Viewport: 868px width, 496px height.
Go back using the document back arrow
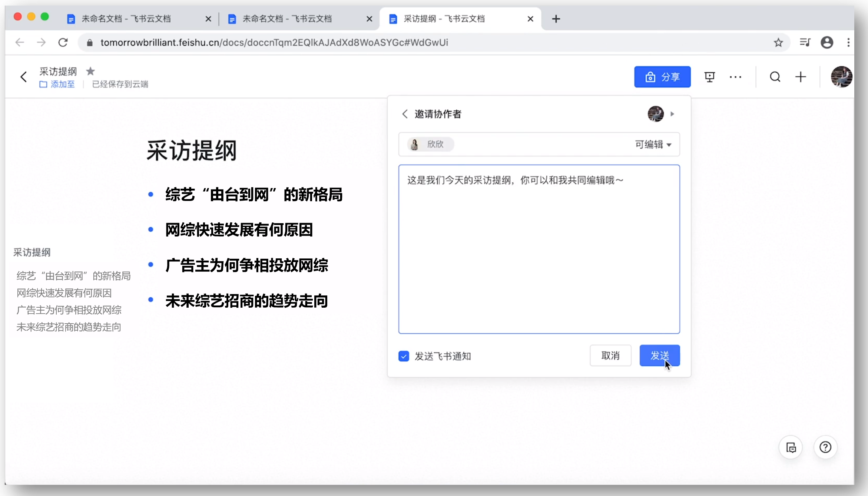[x=24, y=77]
